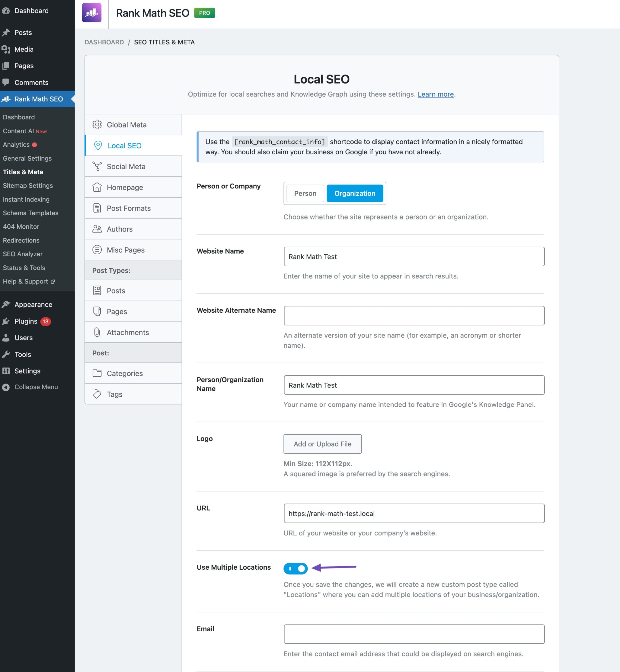Image resolution: width=620 pixels, height=672 pixels.
Task: Click the DASHBOARD breadcrumb link
Action: (104, 42)
